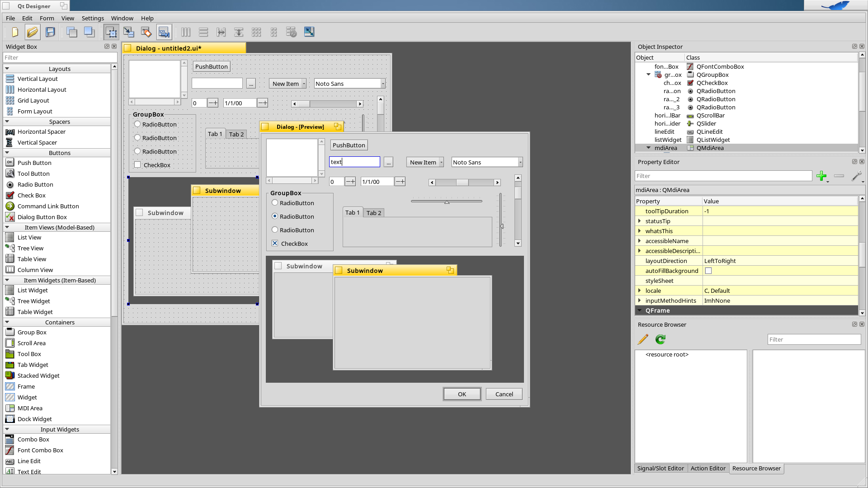Click the Break Layout icon in toolbar

point(292,32)
